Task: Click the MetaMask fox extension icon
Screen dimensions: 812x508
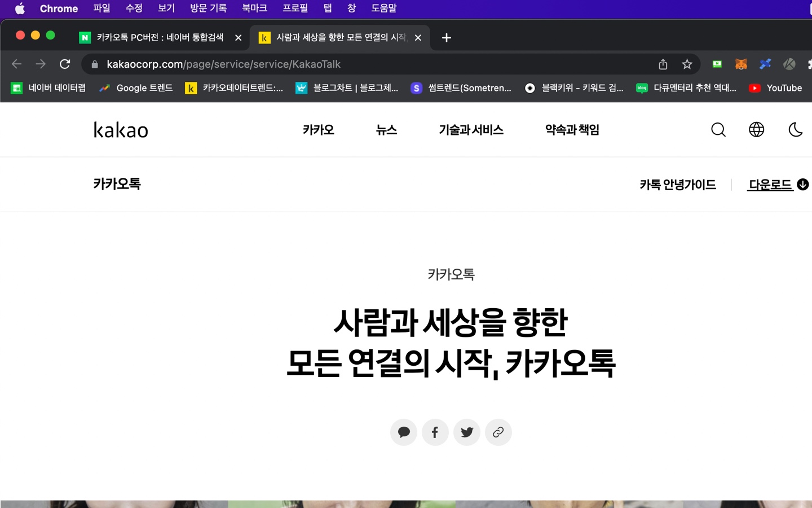Action: [x=741, y=64]
